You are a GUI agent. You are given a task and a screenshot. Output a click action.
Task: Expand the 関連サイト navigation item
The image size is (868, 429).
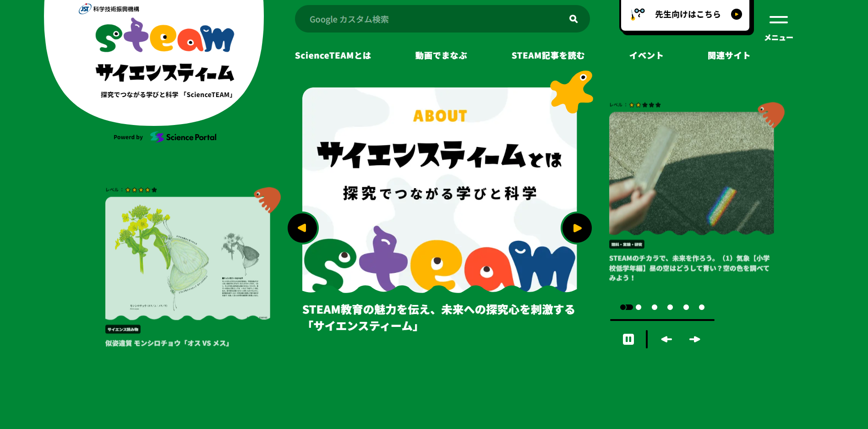coord(729,55)
